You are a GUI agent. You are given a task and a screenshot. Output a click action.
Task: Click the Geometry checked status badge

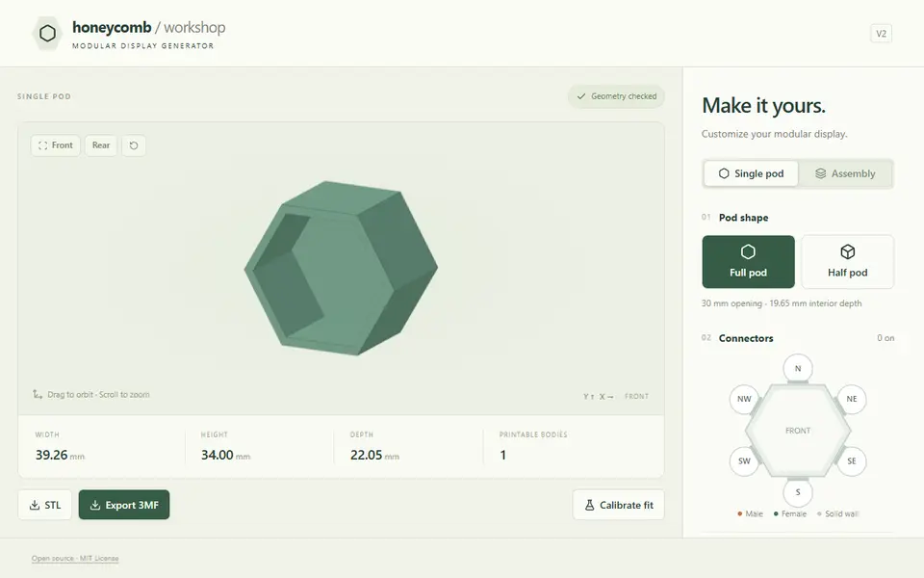[x=616, y=96]
